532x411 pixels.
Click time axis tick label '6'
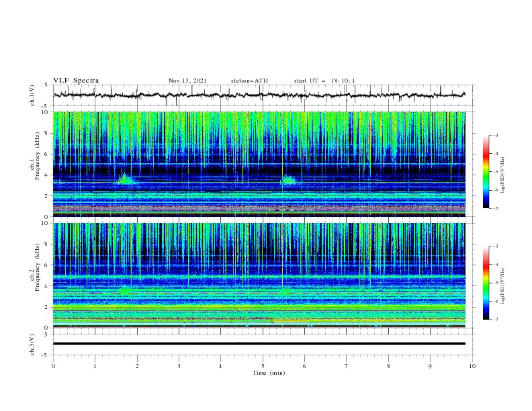[304, 366]
